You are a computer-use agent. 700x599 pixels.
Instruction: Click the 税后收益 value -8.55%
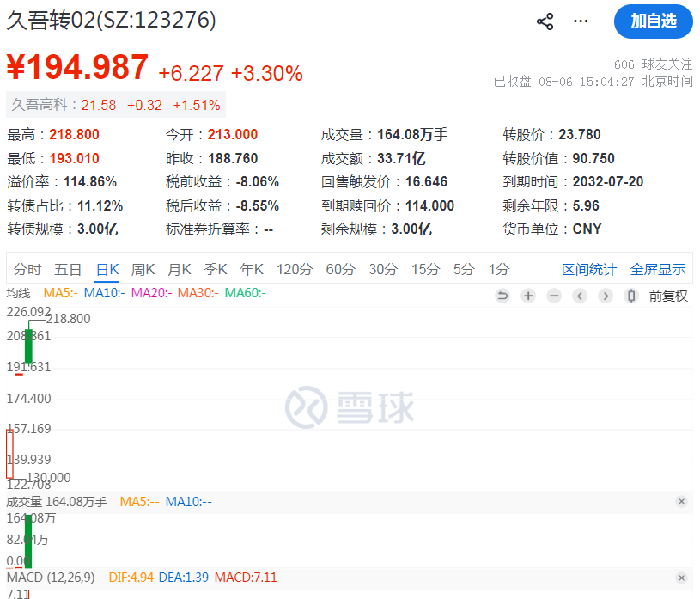(257, 206)
